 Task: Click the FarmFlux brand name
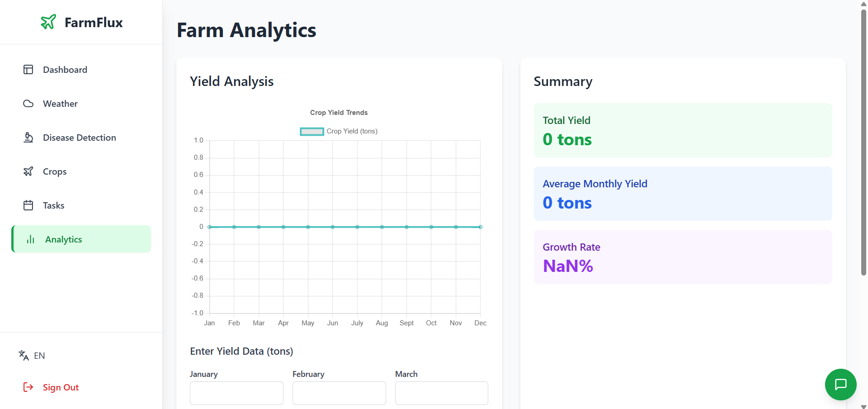(94, 23)
